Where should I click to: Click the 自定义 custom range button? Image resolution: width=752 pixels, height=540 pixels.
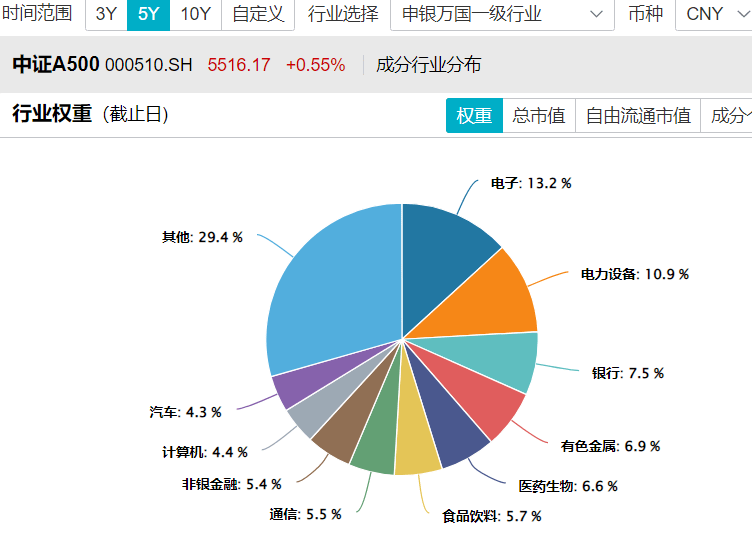pos(258,14)
